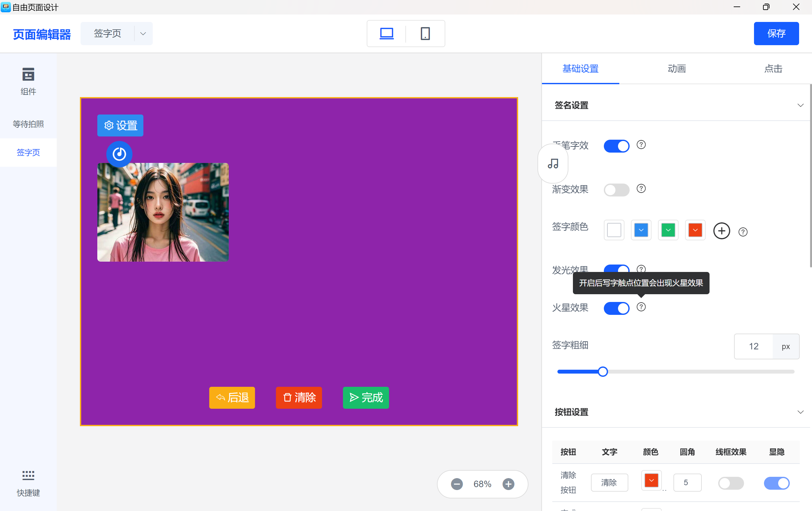
Task: Click the blue timer circle icon on canvas
Action: coord(119,154)
